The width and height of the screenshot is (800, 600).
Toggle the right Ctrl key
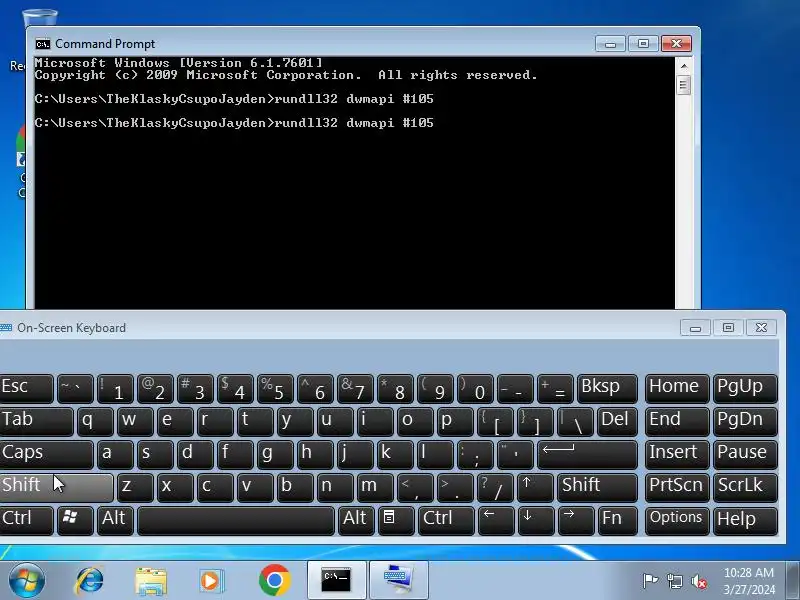446,519
